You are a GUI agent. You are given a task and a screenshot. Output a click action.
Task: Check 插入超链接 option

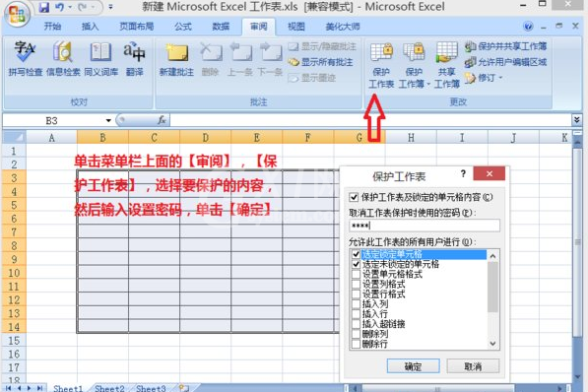(x=356, y=324)
